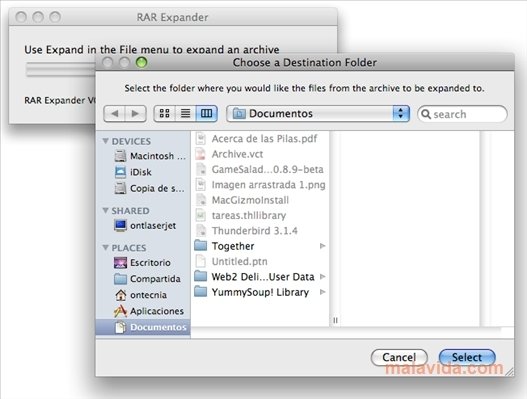Image resolution: width=527 pixels, height=399 pixels.
Task: Close the RAR Expander window
Action: pos(21,17)
